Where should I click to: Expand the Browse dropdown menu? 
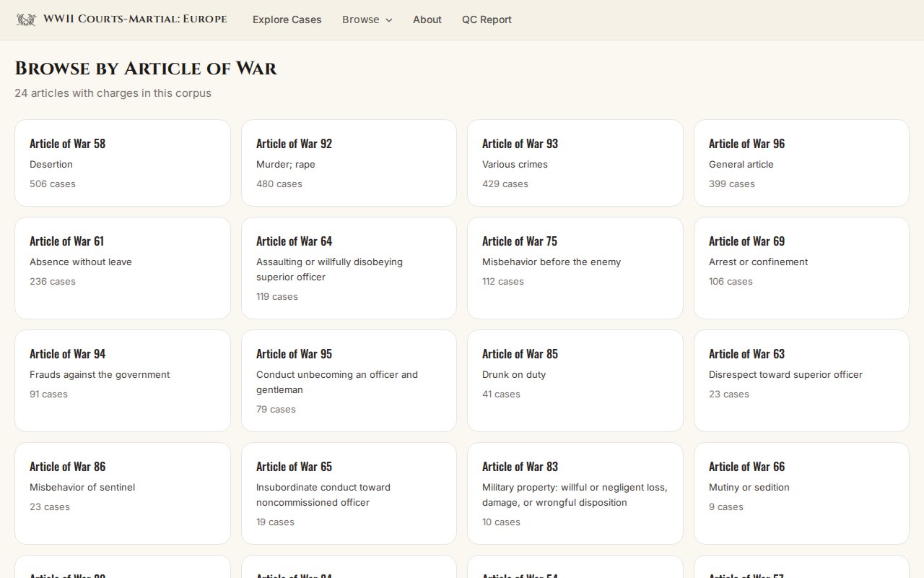click(x=367, y=20)
